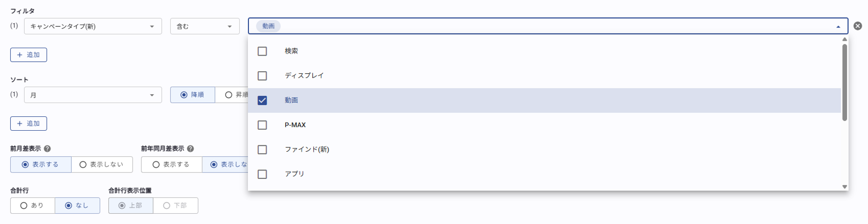Click the dropdown list scrollbar thumb

(x=844, y=82)
